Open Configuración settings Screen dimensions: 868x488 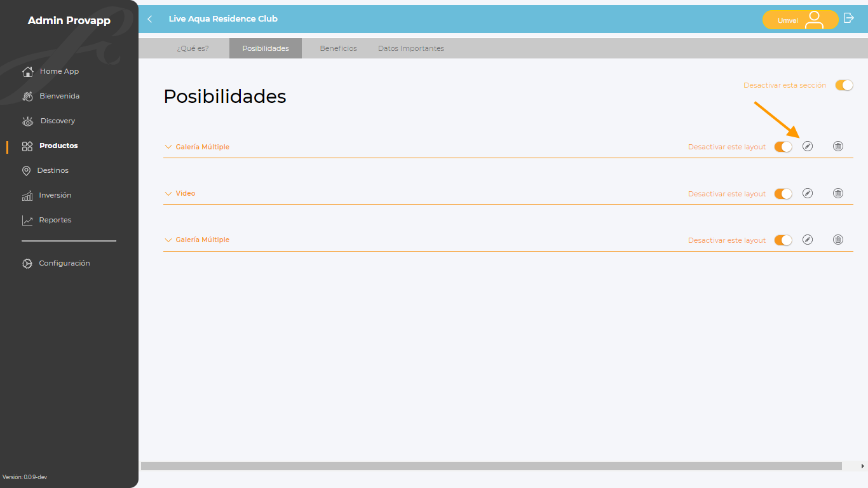pyautogui.click(x=56, y=263)
